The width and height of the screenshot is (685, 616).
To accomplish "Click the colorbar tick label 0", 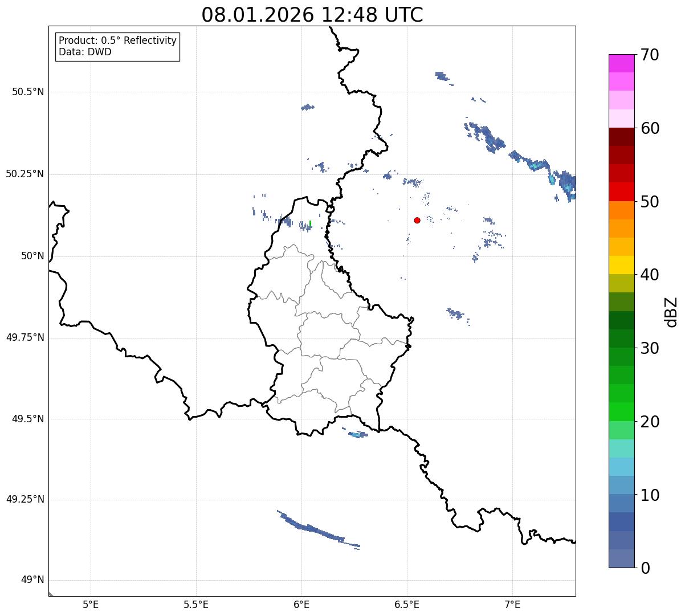I will click(645, 568).
